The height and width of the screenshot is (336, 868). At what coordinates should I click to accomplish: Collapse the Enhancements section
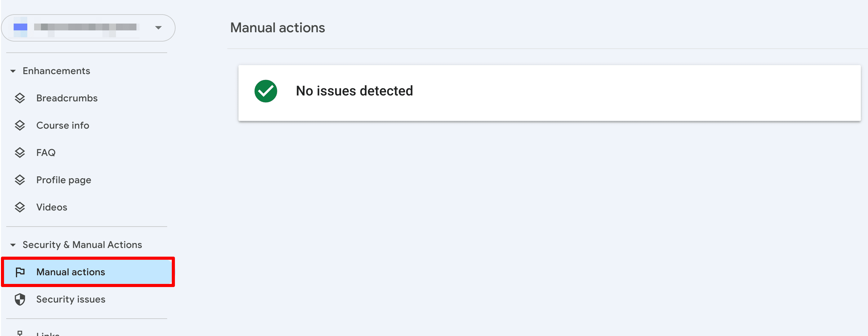(13, 71)
